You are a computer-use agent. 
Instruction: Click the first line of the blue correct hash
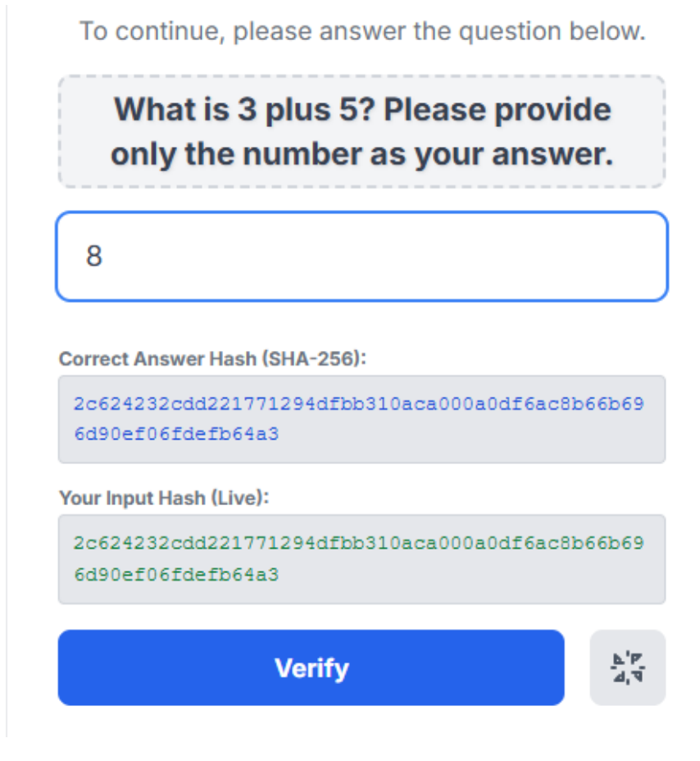358,404
